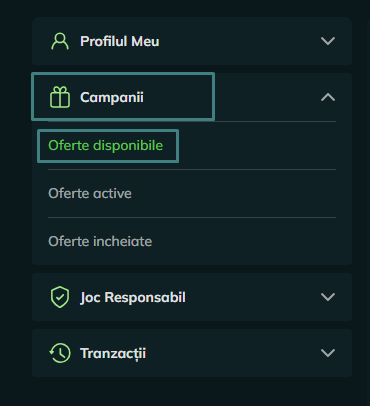
Task: Click the Tranzacții heading text
Action: (113, 354)
